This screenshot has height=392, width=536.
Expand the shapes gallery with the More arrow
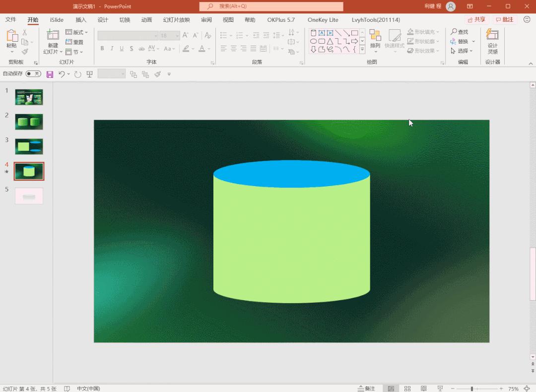pyautogui.click(x=362, y=49)
